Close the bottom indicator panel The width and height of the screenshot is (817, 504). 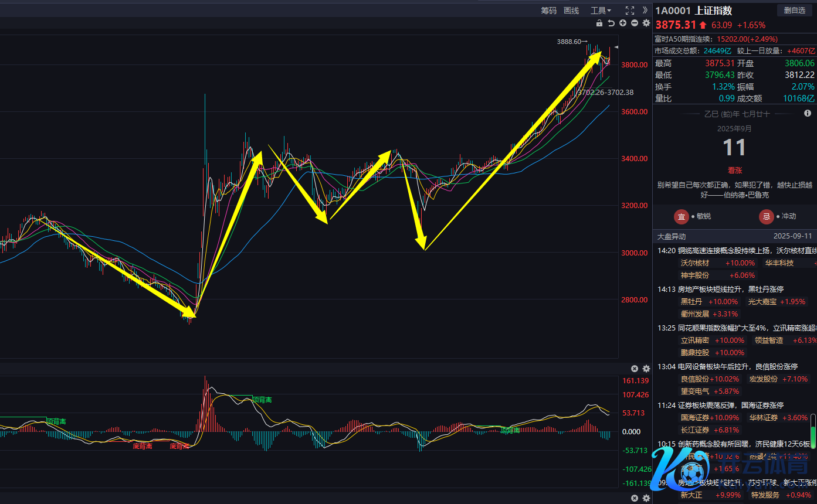pyautogui.click(x=635, y=498)
